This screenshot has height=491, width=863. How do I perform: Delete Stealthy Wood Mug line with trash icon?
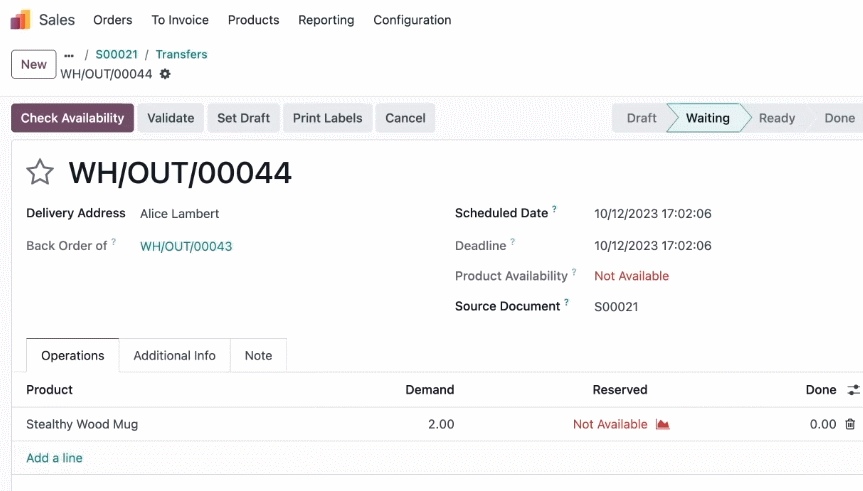click(x=850, y=424)
